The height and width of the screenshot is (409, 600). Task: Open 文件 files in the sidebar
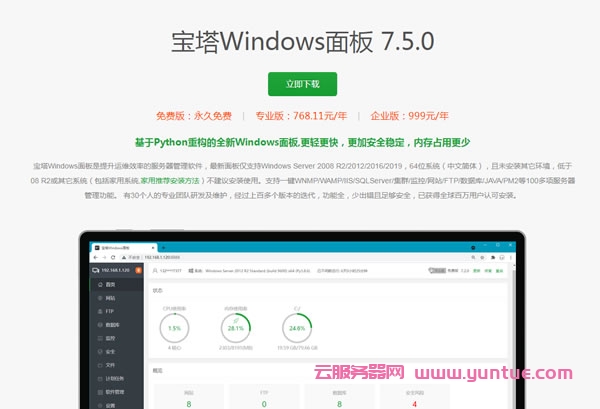[111, 365]
